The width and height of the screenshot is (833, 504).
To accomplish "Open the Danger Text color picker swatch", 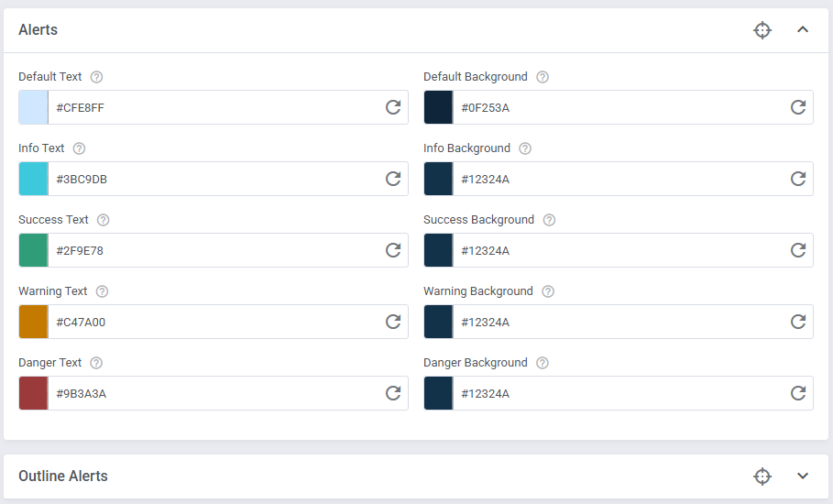I will tap(33, 393).
